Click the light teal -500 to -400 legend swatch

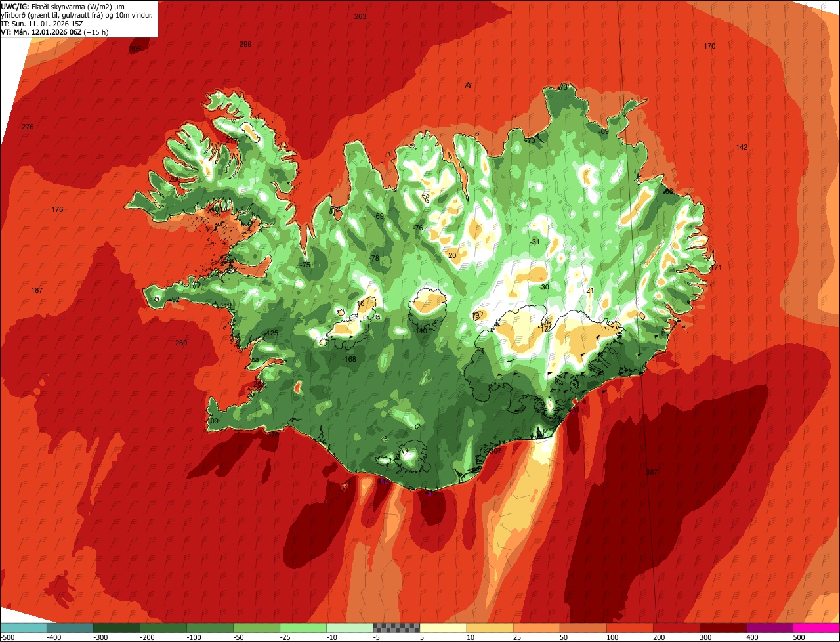click(x=24, y=628)
